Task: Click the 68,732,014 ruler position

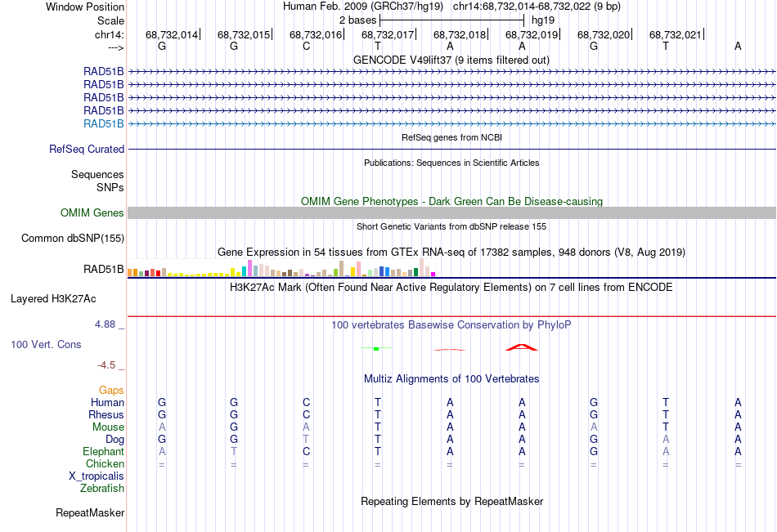Action: [x=172, y=34]
